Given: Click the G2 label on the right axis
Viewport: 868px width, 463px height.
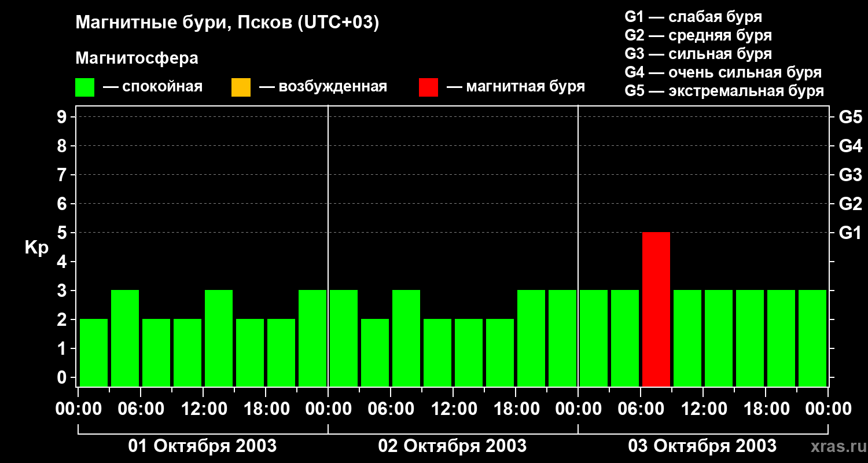Looking at the screenshot, I should [x=851, y=204].
